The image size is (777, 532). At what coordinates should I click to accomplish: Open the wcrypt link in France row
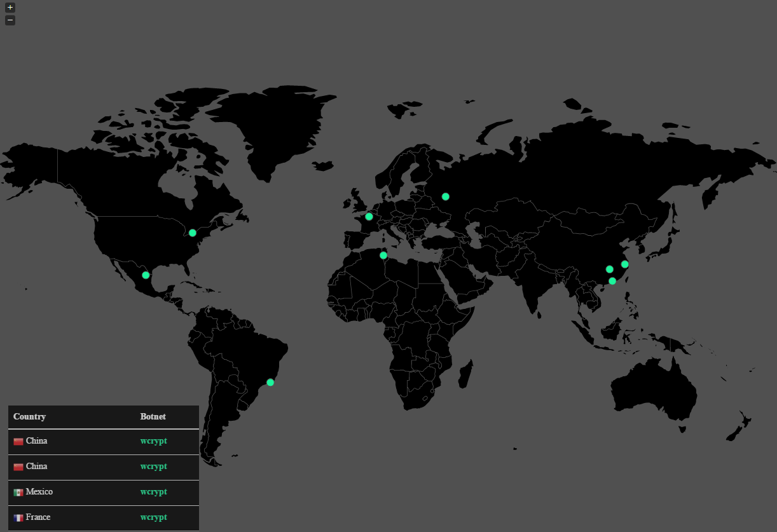coord(153,517)
